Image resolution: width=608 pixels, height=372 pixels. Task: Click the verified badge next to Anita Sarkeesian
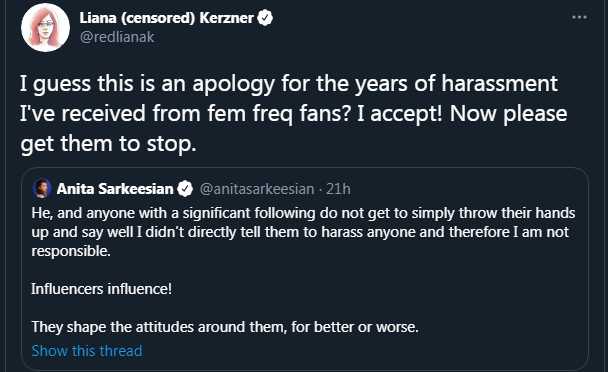point(185,189)
